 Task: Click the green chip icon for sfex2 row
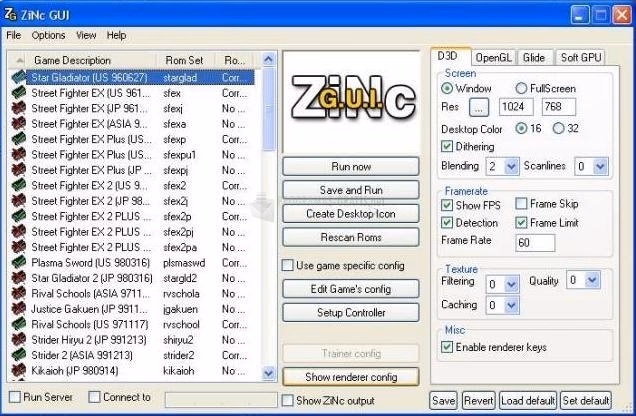click(x=19, y=185)
